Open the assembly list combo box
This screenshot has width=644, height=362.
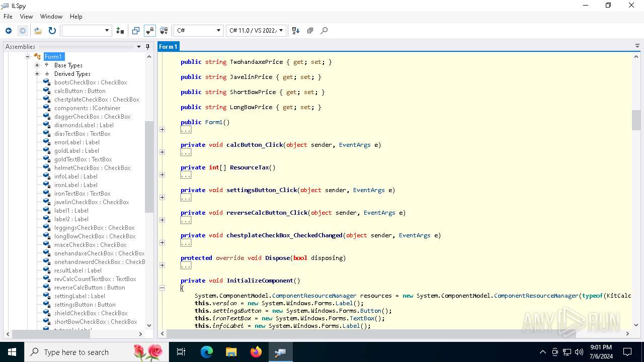[87, 31]
